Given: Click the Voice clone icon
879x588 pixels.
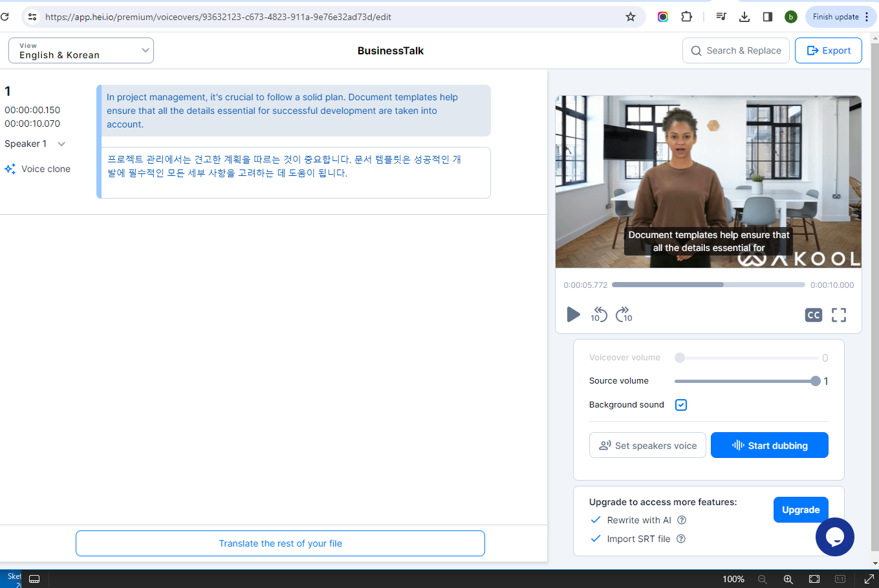Looking at the screenshot, I should (10, 169).
